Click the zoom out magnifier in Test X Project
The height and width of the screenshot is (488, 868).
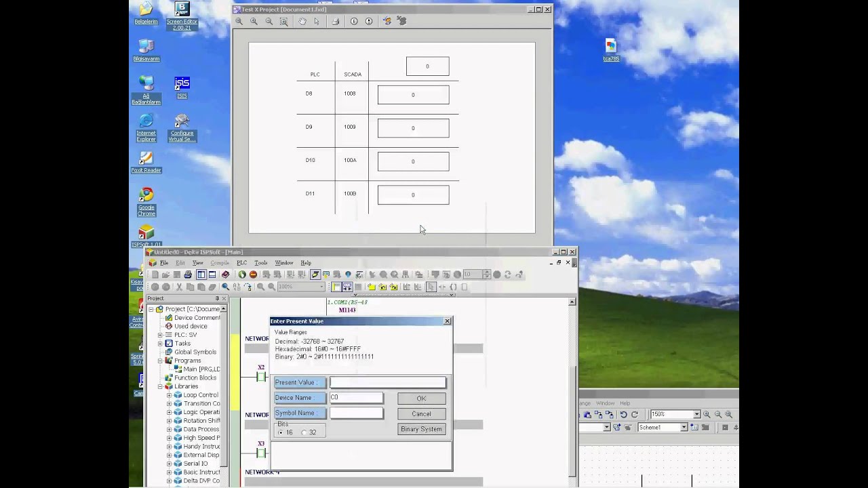click(x=269, y=21)
